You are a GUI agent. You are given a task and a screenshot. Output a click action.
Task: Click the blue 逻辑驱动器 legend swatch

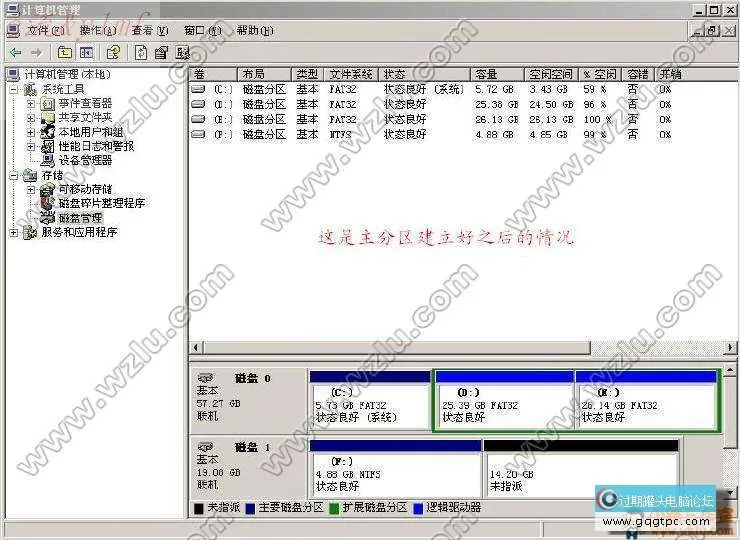pyautogui.click(x=418, y=508)
